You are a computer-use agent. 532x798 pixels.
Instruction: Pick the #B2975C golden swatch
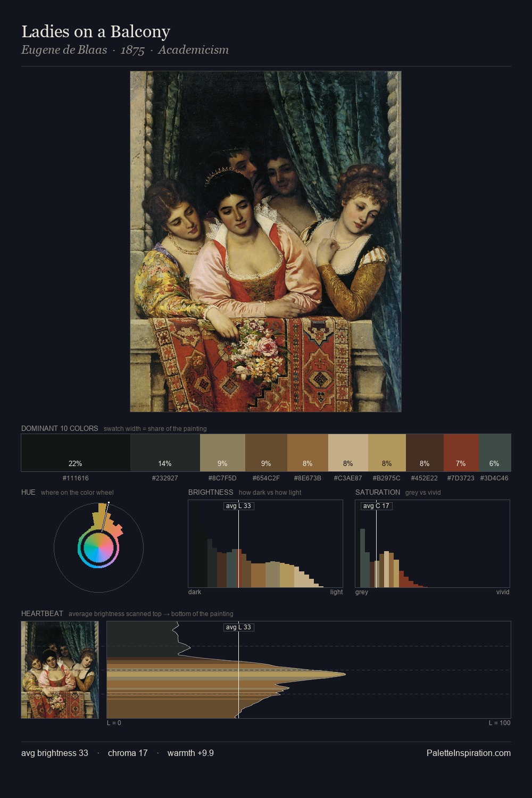coord(387,453)
